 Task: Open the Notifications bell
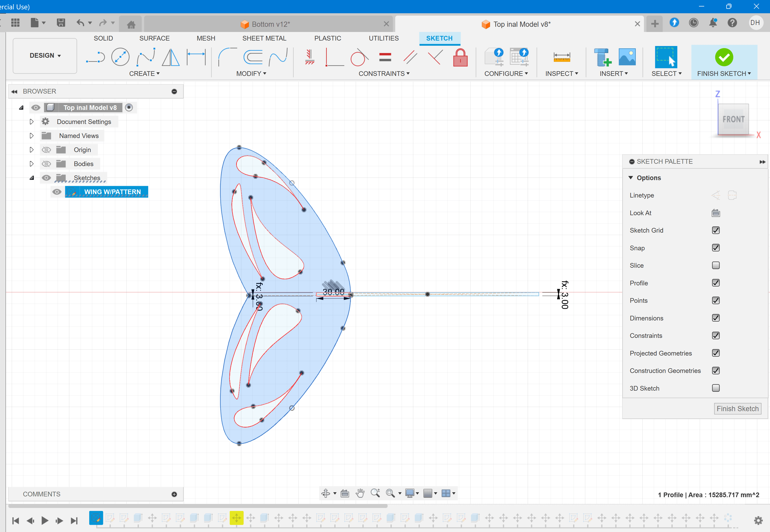click(713, 23)
